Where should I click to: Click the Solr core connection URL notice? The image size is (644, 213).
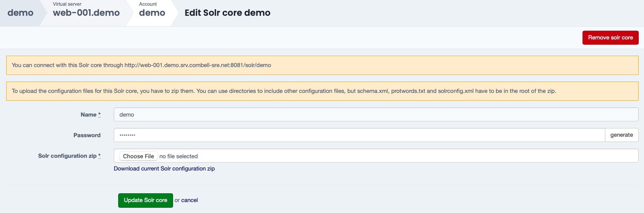[322, 65]
